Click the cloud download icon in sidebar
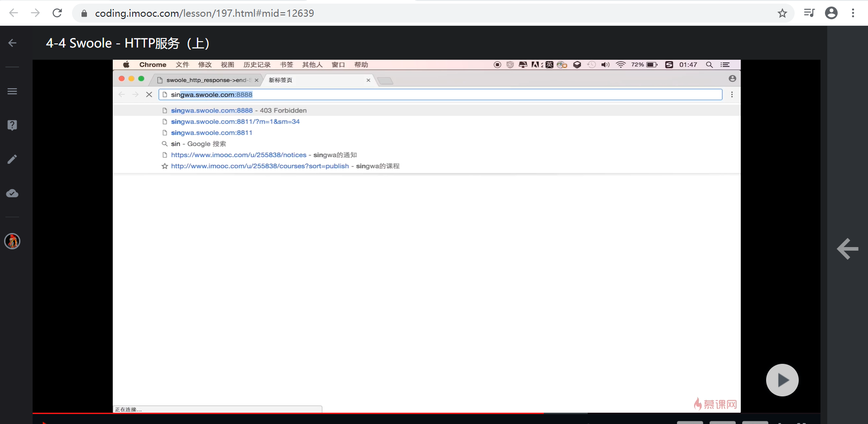This screenshot has width=868, height=424. pyautogui.click(x=12, y=194)
